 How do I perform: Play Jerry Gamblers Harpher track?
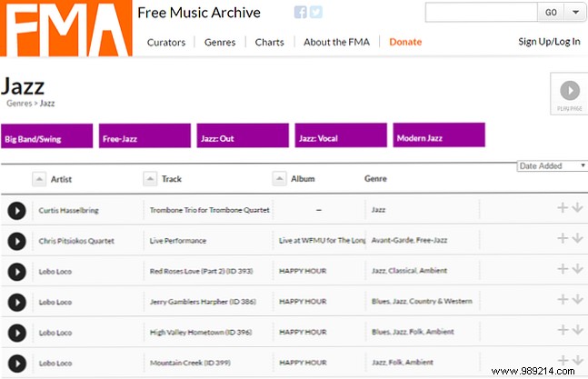pyautogui.click(x=17, y=302)
